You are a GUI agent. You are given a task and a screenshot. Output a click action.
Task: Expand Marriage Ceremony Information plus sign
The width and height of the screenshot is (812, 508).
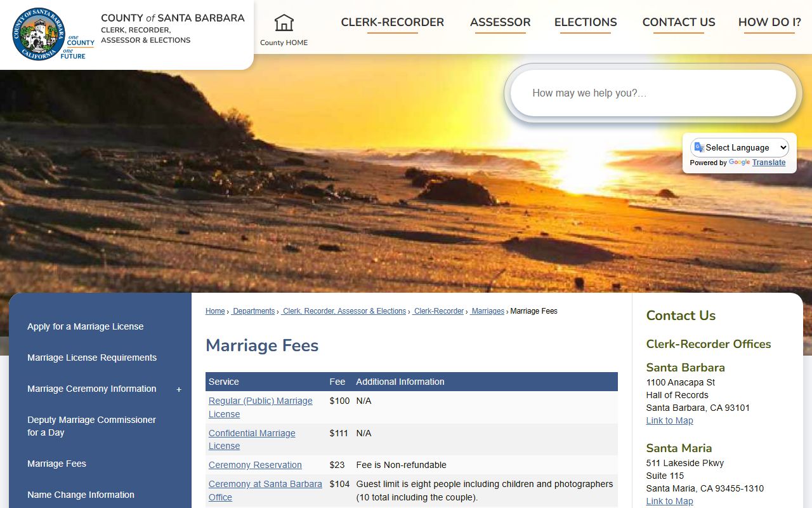tap(179, 389)
